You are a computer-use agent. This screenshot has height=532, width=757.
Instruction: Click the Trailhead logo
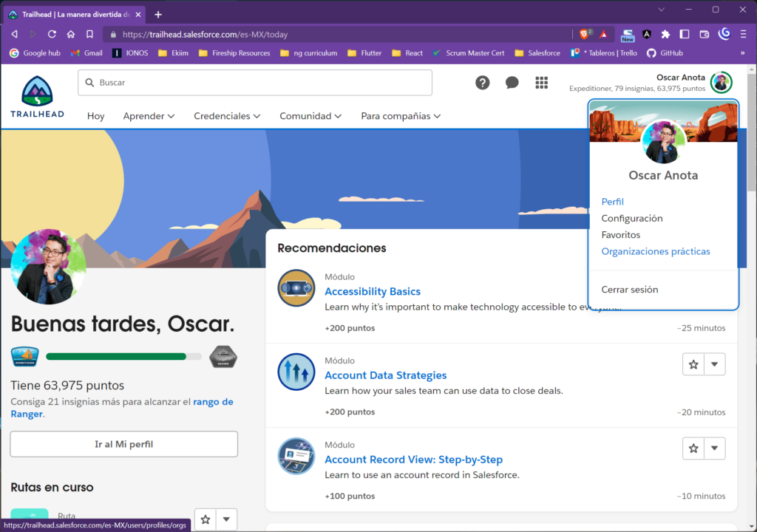[x=37, y=97]
